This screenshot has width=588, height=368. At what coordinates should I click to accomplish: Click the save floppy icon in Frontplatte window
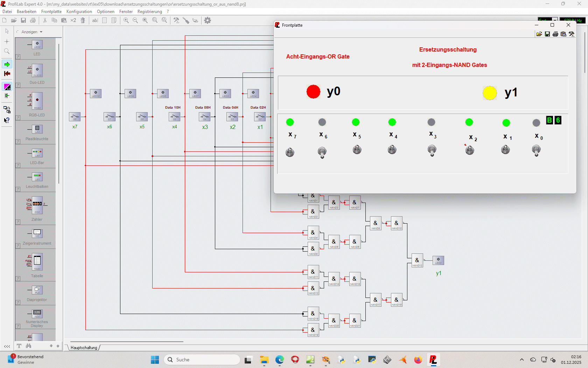click(547, 34)
